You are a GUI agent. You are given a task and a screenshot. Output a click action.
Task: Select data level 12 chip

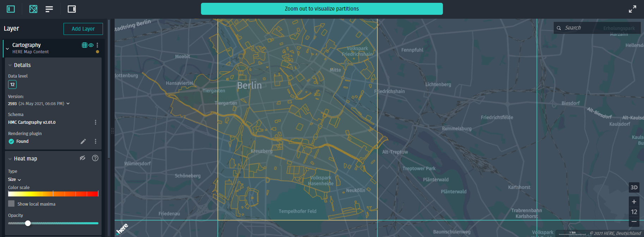pos(12,85)
